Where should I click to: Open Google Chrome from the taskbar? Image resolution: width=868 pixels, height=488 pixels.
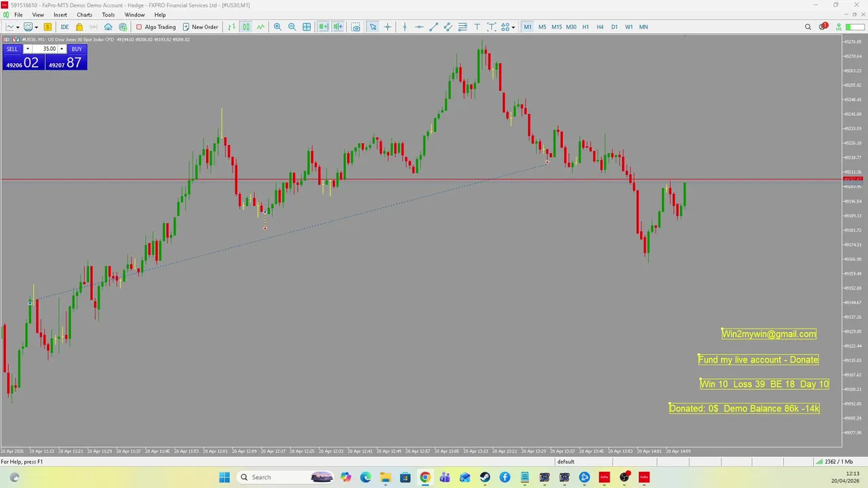coord(425,477)
